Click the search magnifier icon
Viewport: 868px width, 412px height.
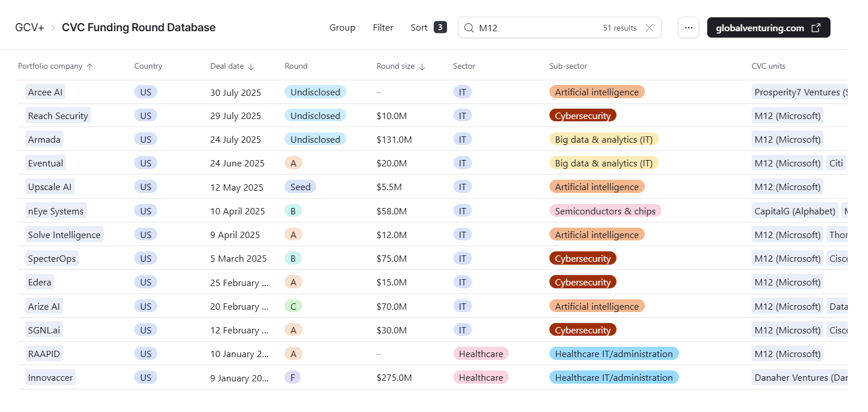coord(469,28)
